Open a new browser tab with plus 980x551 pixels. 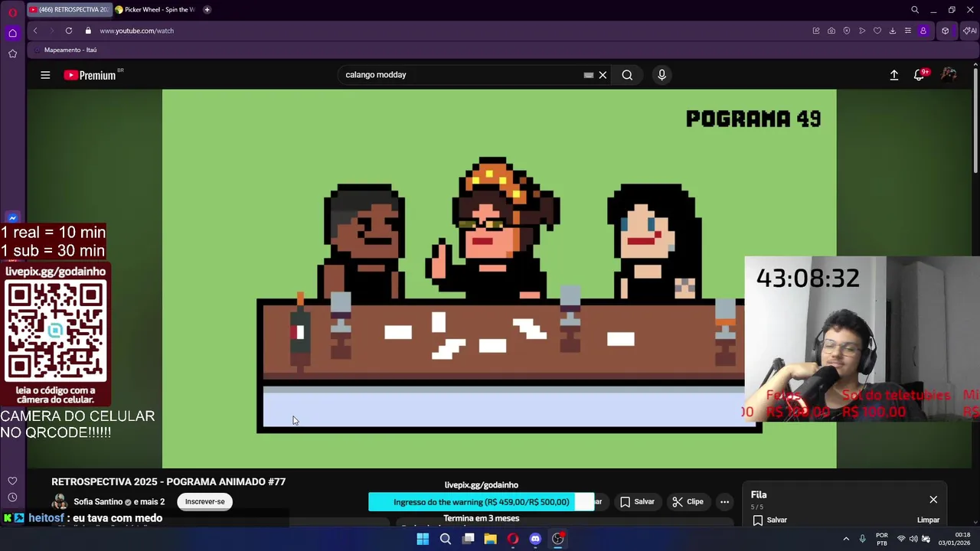(207, 10)
